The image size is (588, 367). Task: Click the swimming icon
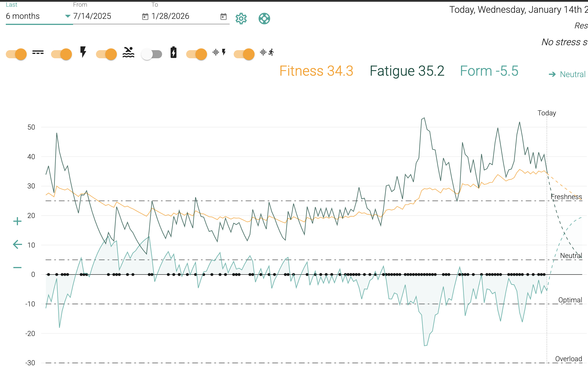tap(128, 52)
